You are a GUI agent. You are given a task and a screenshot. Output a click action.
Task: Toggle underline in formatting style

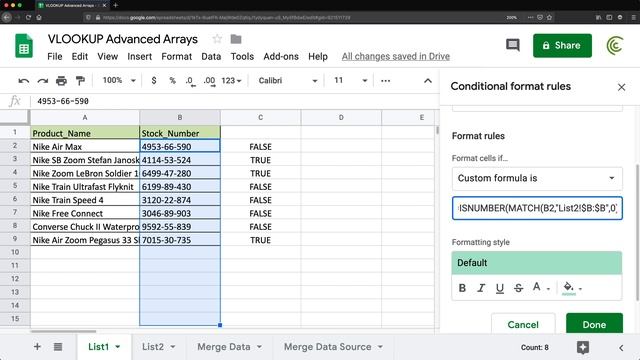[x=500, y=288]
